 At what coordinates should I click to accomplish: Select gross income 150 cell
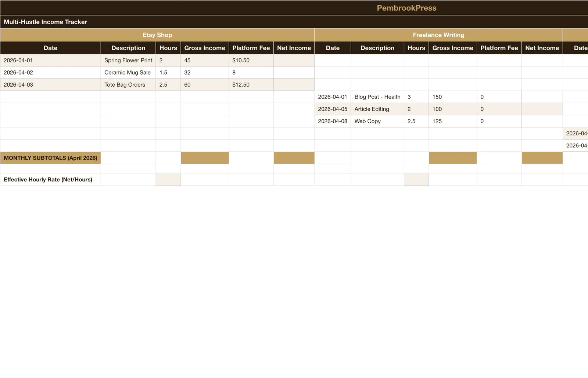point(453,97)
